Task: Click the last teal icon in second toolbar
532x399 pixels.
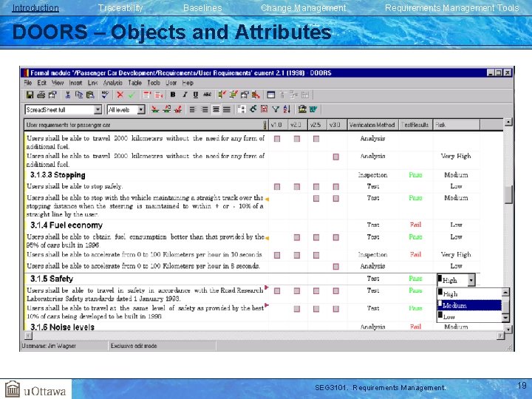Action: tap(313, 109)
